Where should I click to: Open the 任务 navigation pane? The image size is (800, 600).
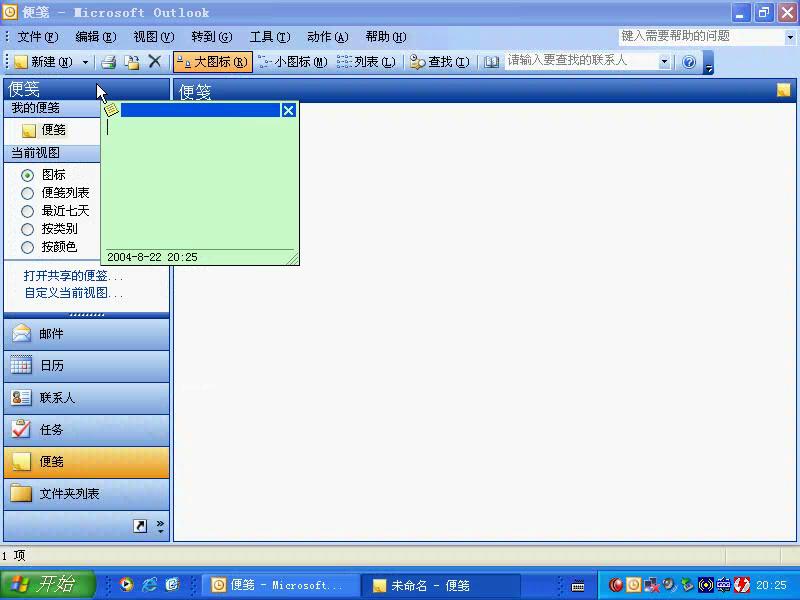tap(86, 430)
